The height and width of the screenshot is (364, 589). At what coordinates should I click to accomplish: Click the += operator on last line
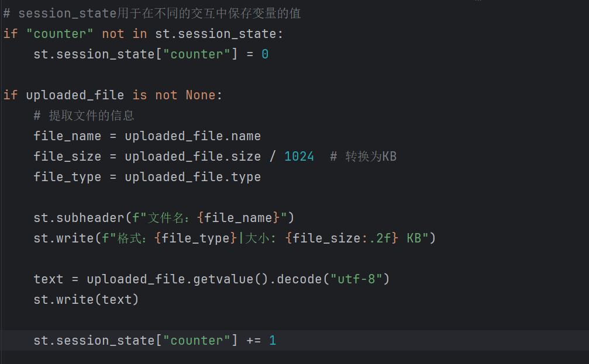253,341
